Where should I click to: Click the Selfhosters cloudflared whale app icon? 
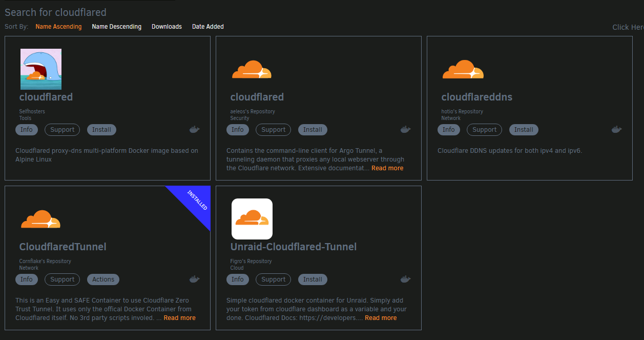click(x=41, y=69)
